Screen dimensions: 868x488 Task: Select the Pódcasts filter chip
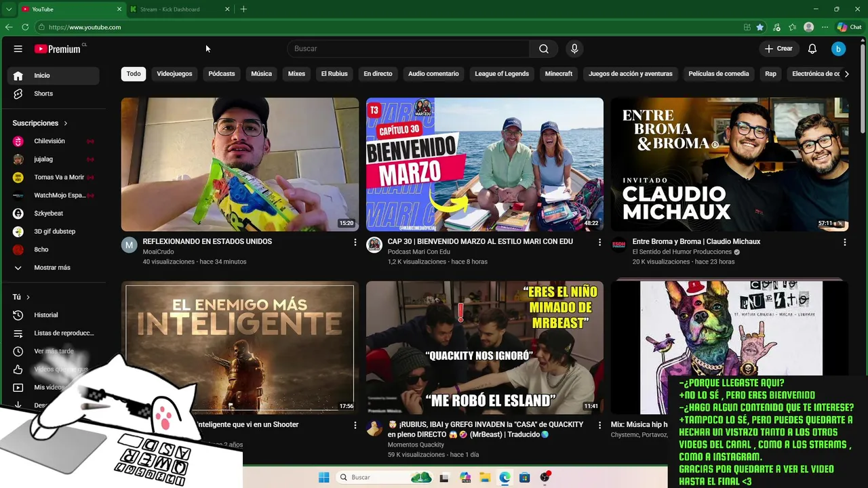[x=222, y=74]
